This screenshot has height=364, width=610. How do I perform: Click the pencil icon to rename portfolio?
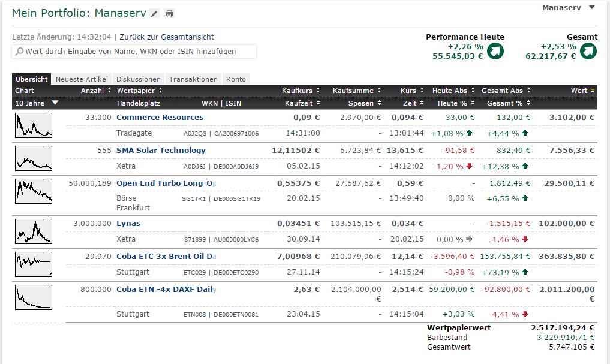tap(154, 13)
